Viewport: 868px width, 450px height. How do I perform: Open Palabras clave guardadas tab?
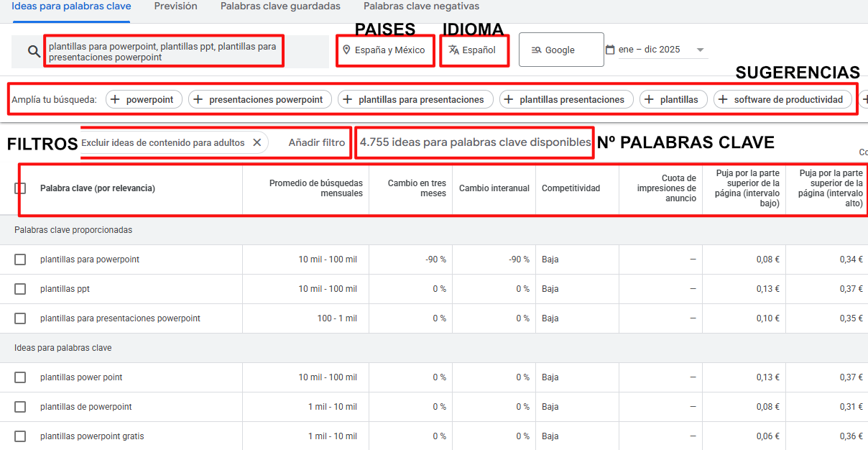click(280, 6)
